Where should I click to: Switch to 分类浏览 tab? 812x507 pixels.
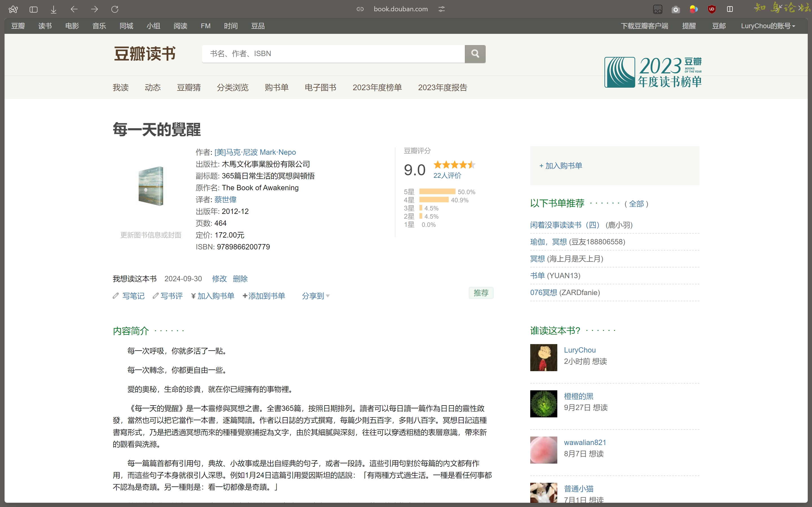click(232, 88)
